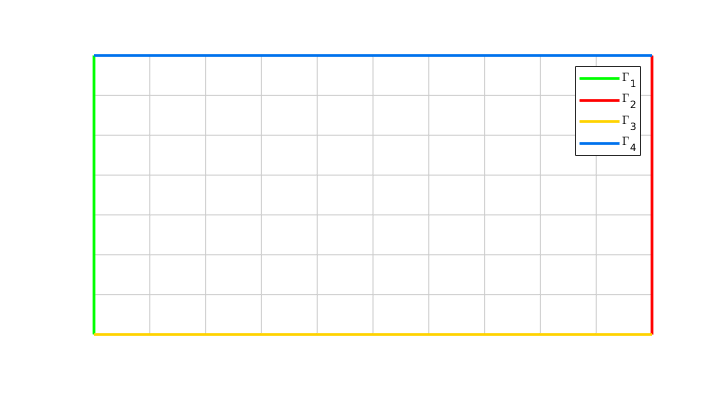Pick the corner where blue and red edges meet

click(652, 56)
